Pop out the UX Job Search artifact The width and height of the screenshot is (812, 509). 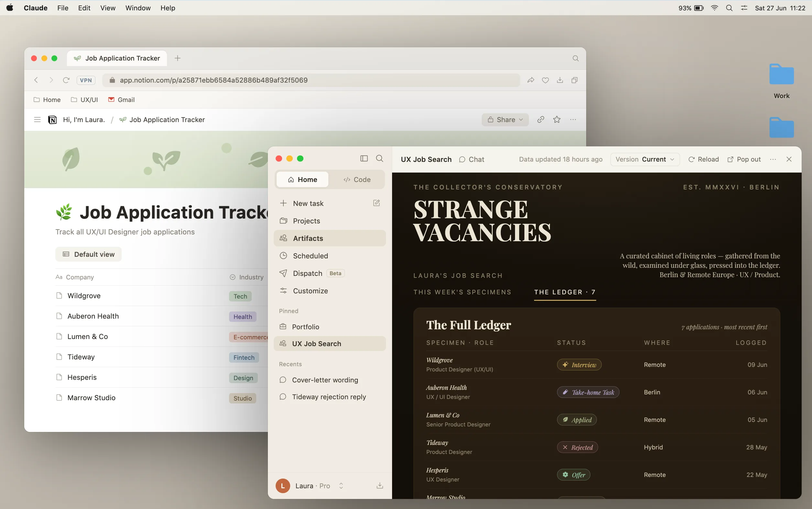click(744, 159)
